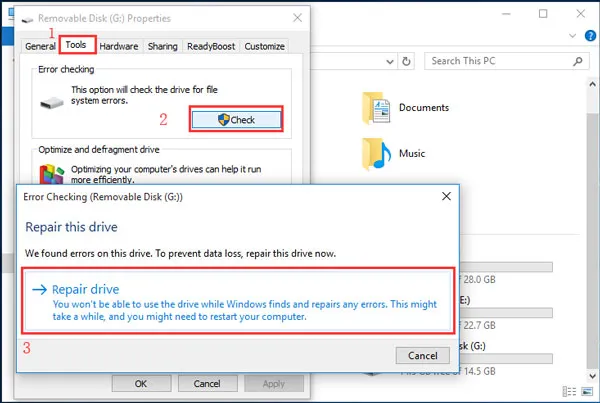Minimize the File Explorer window

tap(506, 14)
